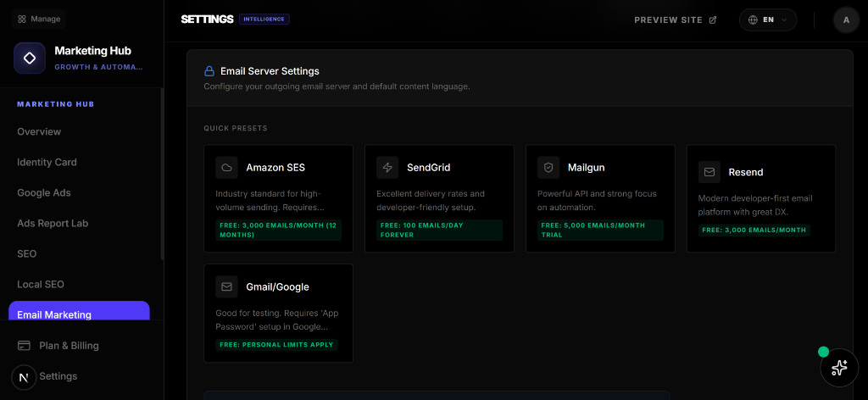
Task: Open the Manage menu button
Action: pyautogui.click(x=39, y=19)
